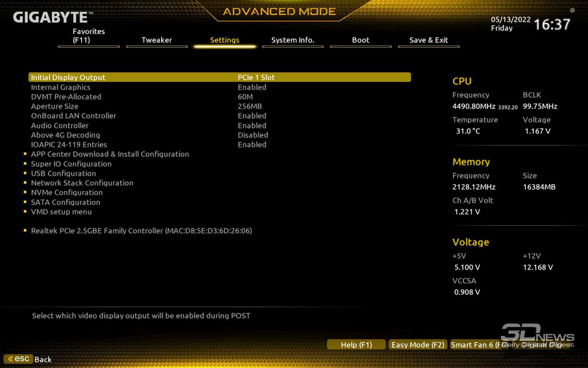Image resolution: width=588 pixels, height=368 pixels.
Task: Click BCLK 99.75MHz value
Action: click(540, 106)
